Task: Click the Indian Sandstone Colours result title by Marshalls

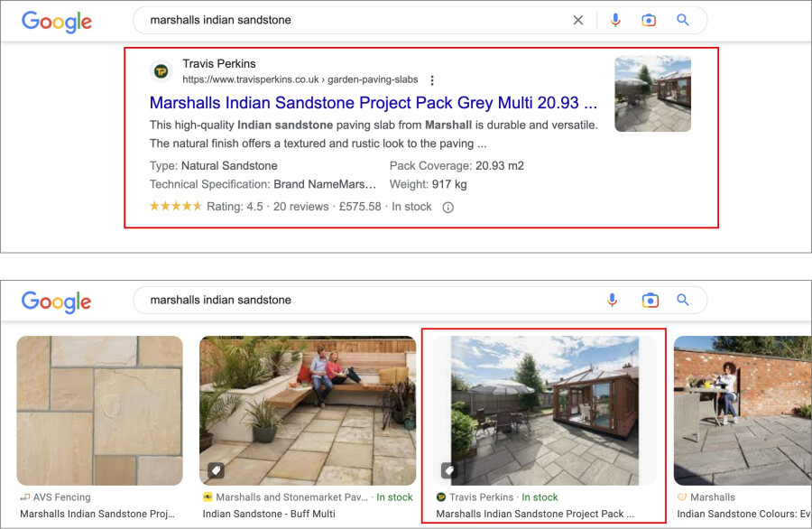Action: pyautogui.click(x=740, y=514)
